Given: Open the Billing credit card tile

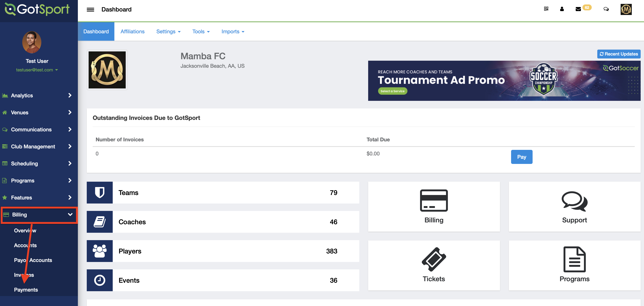Looking at the screenshot, I should click(434, 206).
